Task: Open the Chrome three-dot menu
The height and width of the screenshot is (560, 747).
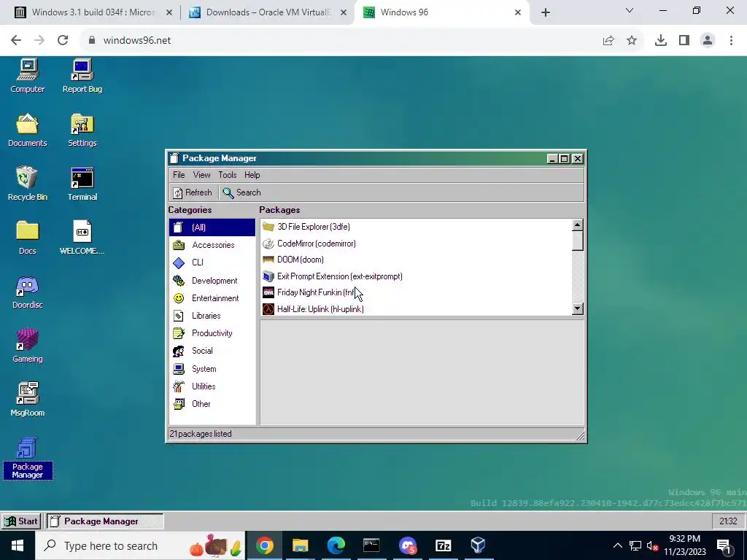Action: tap(731, 41)
